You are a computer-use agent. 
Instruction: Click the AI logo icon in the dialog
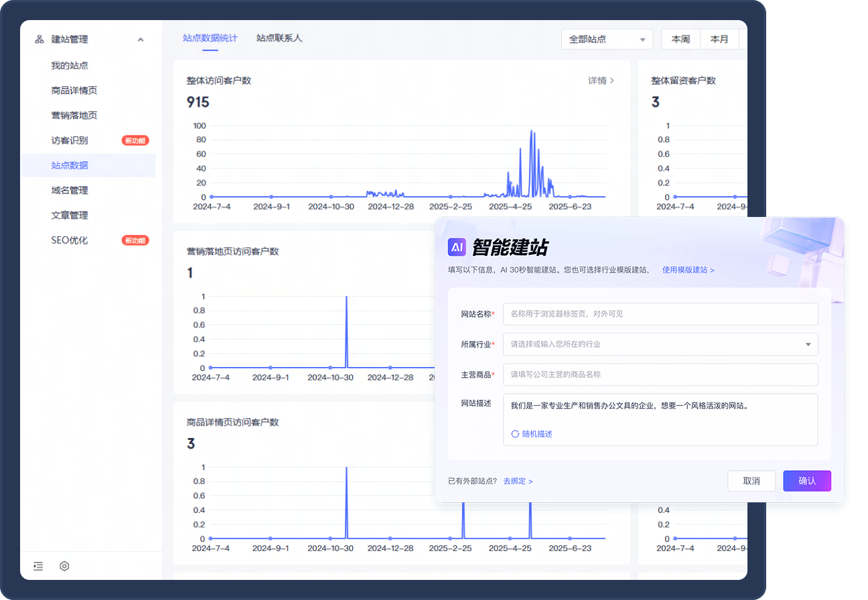point(457,247)
